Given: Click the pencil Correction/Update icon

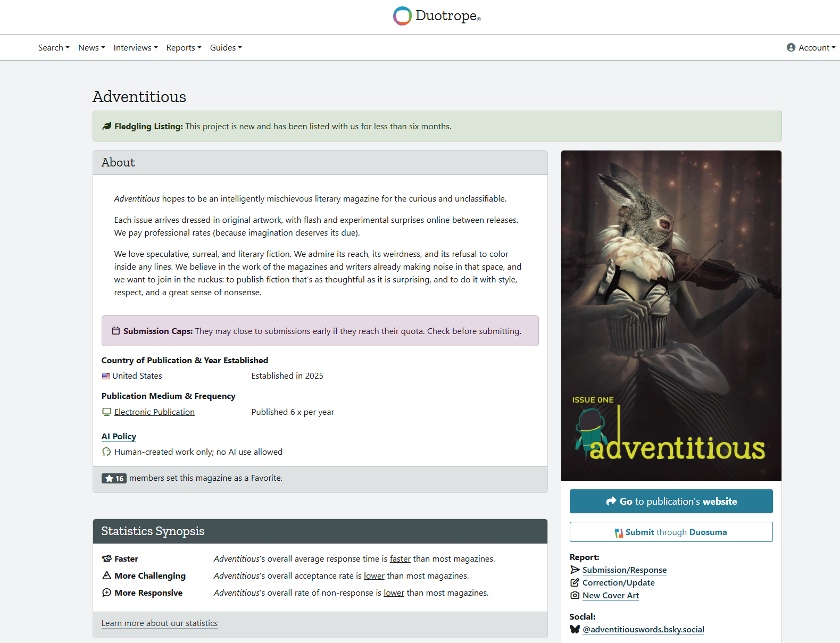Looking at the screenshot, I should coord(575,582).
